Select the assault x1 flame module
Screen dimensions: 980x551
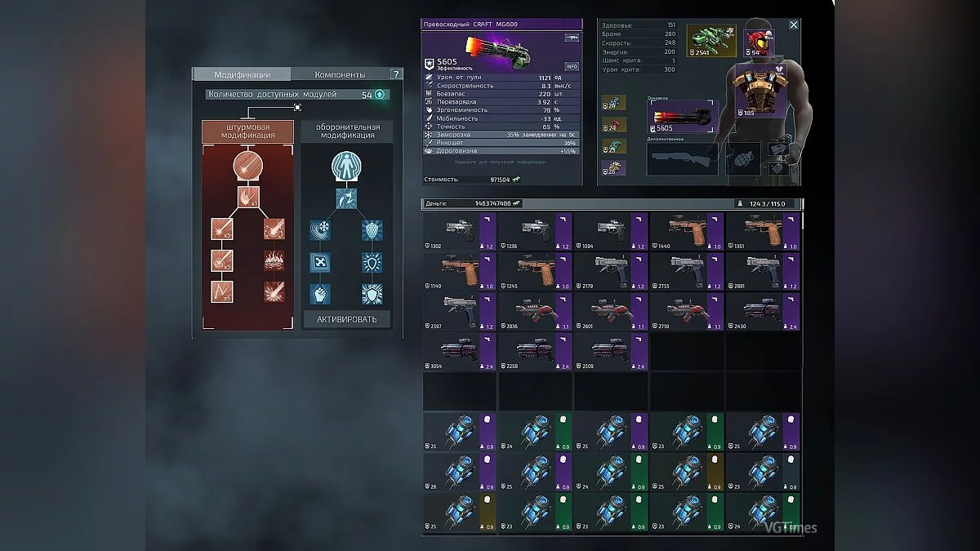coord(247,197)
